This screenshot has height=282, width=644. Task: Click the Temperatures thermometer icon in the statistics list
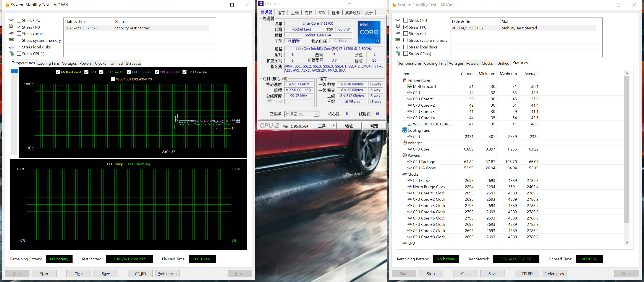pyautogui.click(x=404, y=80)
